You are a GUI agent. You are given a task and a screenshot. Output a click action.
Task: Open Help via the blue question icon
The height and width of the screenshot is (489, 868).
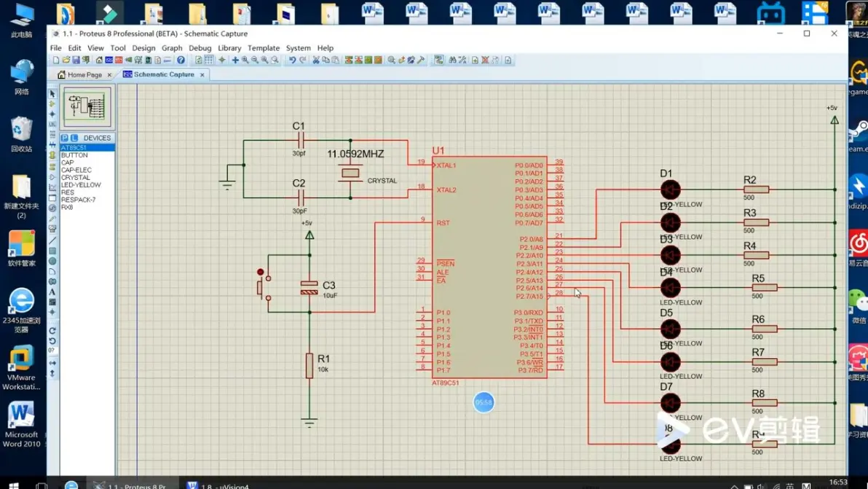[181, 60]
